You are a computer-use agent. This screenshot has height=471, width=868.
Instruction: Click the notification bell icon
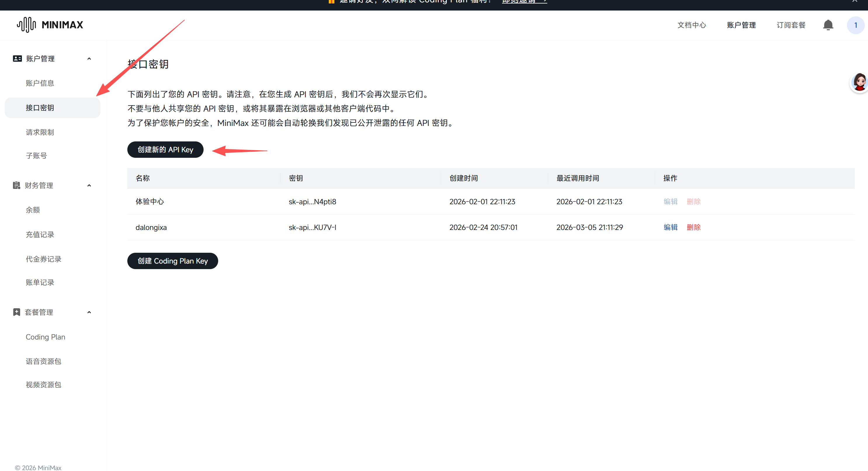coord(828,25)
